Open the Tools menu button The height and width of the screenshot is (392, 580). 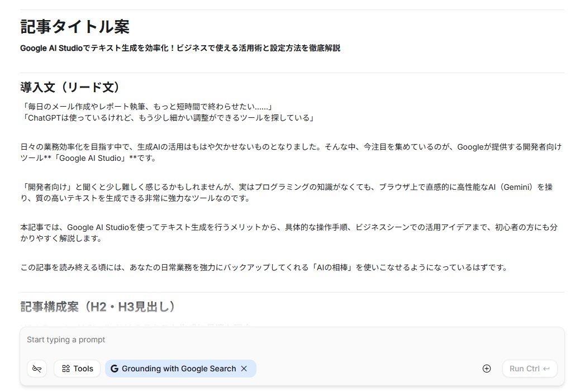tap(77, 369)
